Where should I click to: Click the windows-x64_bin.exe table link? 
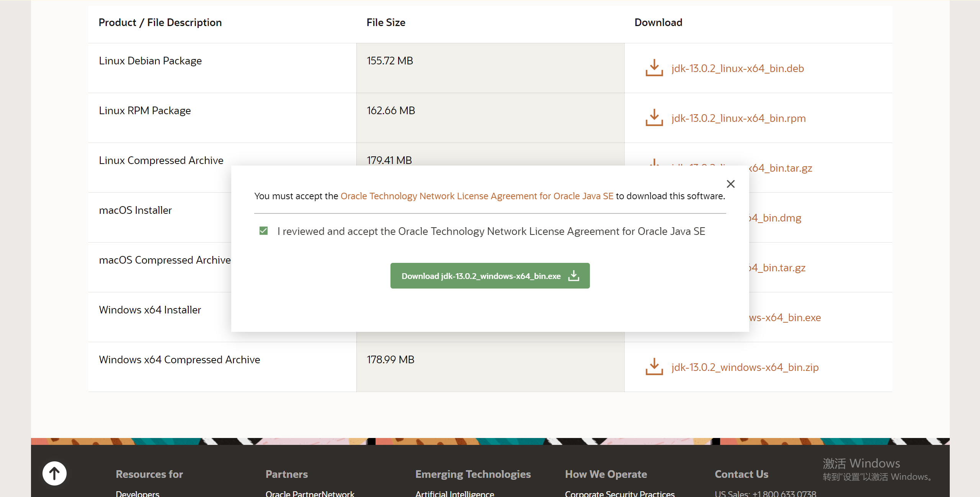785,318
